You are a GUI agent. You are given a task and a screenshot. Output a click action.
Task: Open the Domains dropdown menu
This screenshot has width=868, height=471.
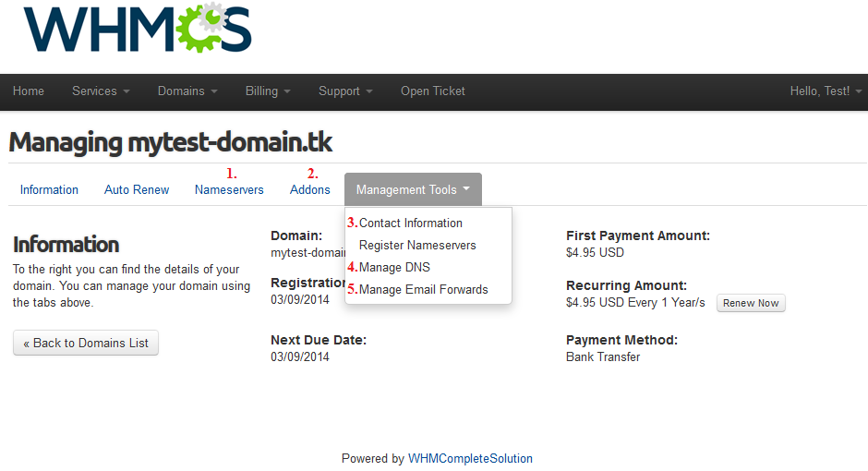(187, 91)
